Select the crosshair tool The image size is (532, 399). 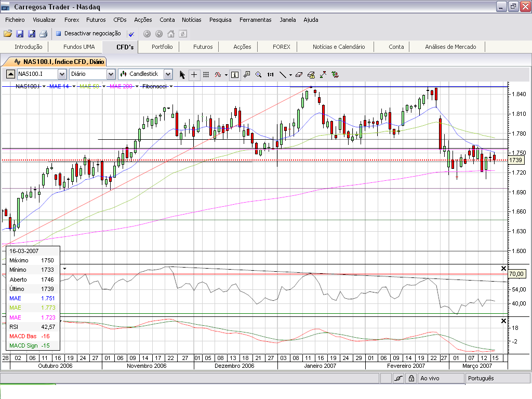[194, 75]
